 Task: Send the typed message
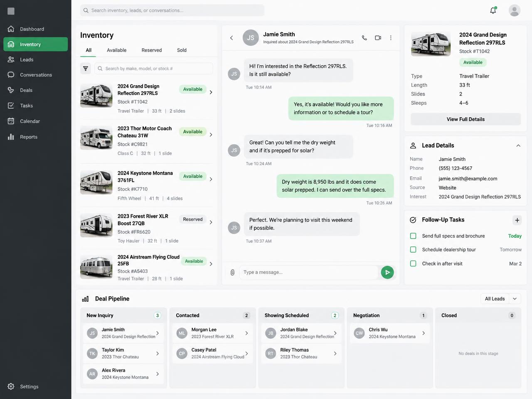coord(387,272)
